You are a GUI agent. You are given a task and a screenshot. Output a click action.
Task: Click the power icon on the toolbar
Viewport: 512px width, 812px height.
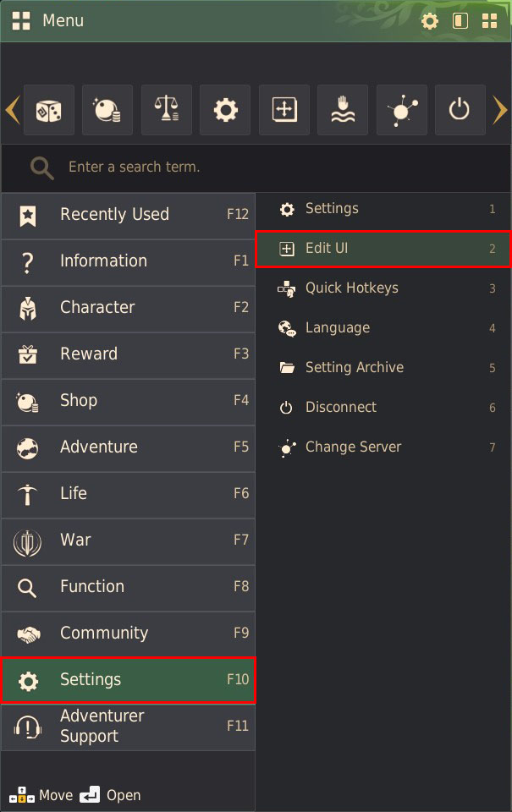point(460,110)
